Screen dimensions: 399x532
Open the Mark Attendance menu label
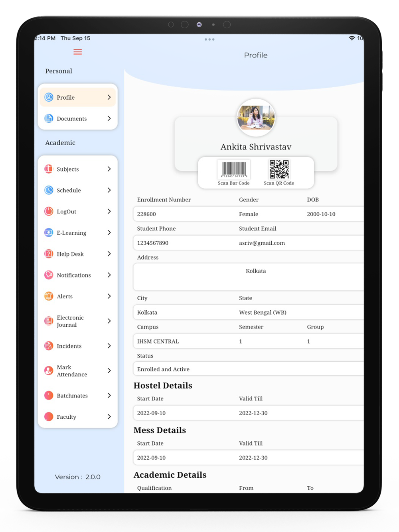tap(72, 371)
